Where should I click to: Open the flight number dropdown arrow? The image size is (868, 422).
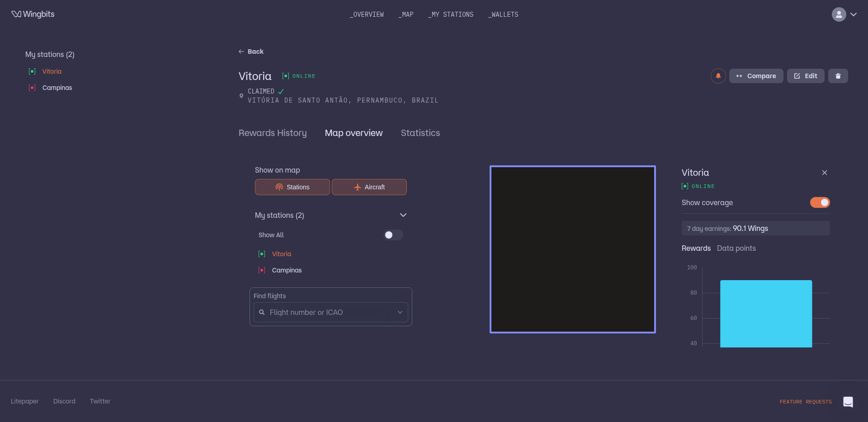point(400,312)
